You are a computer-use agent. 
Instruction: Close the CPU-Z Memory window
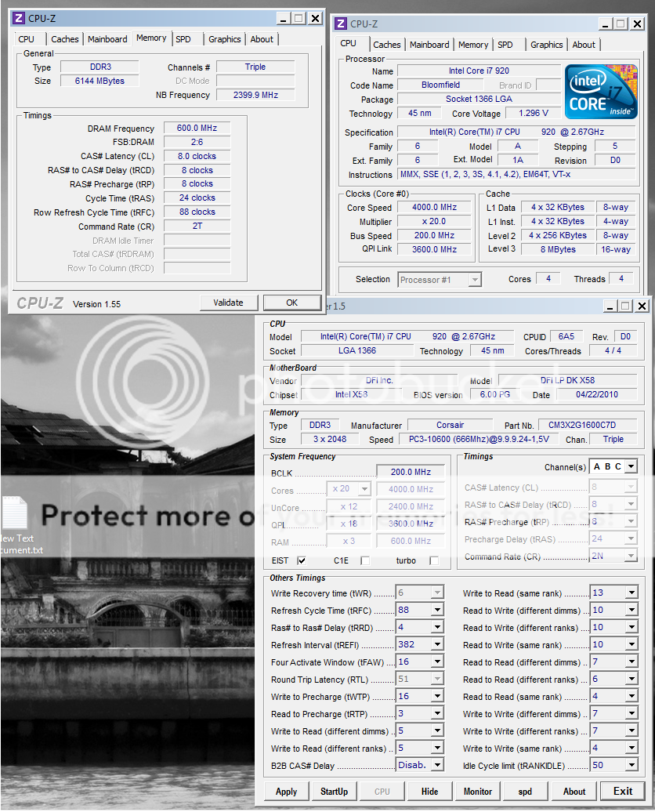pyautogui.click(x=315, y=17)
